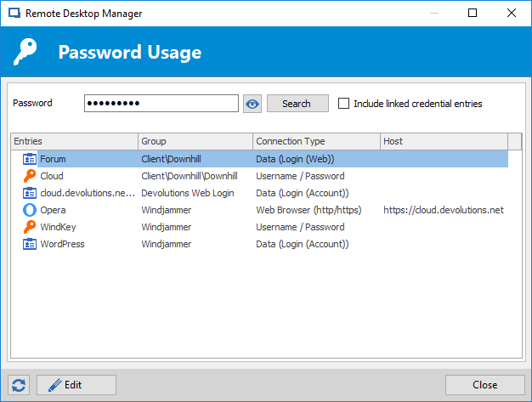Click the Edit button
Viewport: 532px width, 402px height.
click(x=76, y=385)
